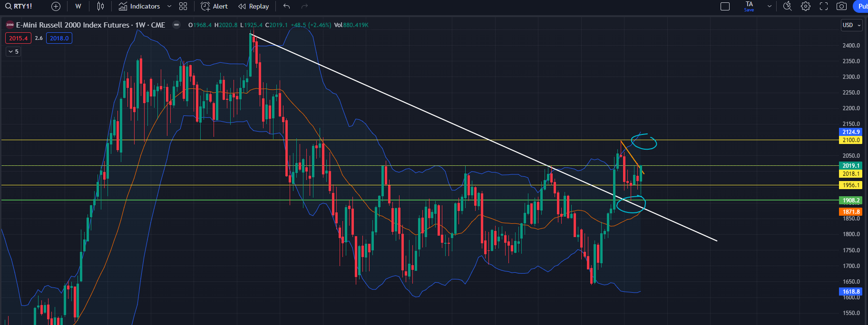
Task: Open the layout setup square icon
Action: (x=725, y=6)
